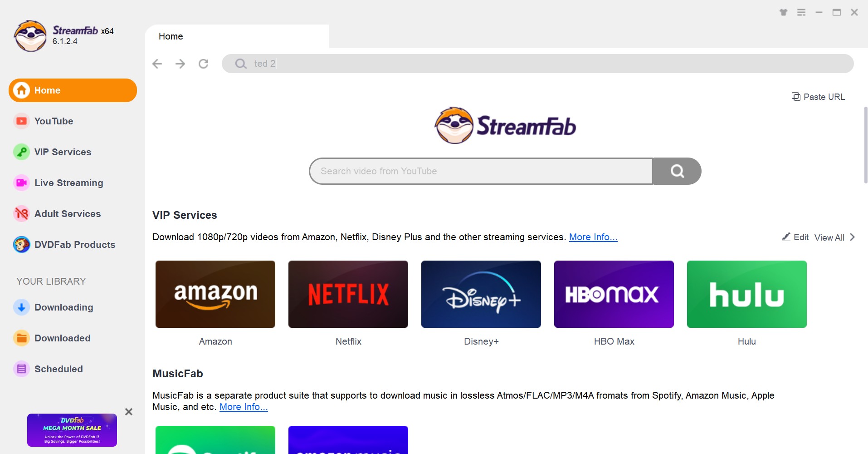The image size is (868, 454).
Task: Click the Home house icon
Action: [21, 90]
